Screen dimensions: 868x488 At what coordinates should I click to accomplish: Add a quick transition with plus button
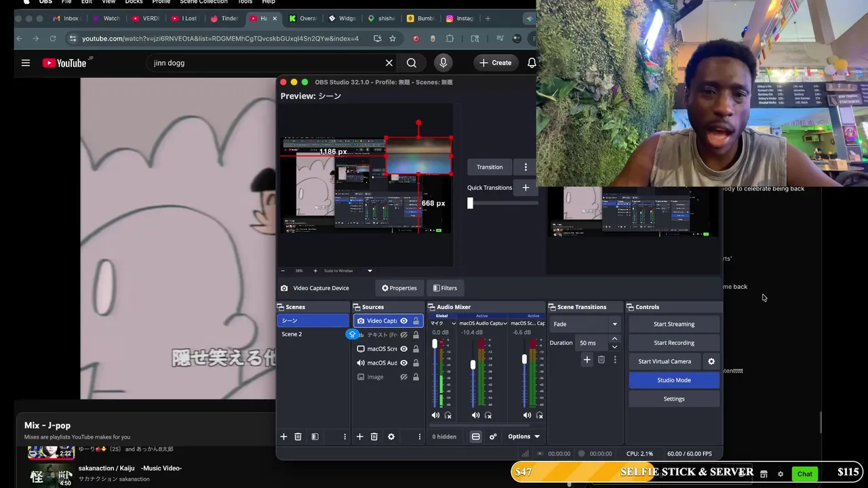point(526,188)
